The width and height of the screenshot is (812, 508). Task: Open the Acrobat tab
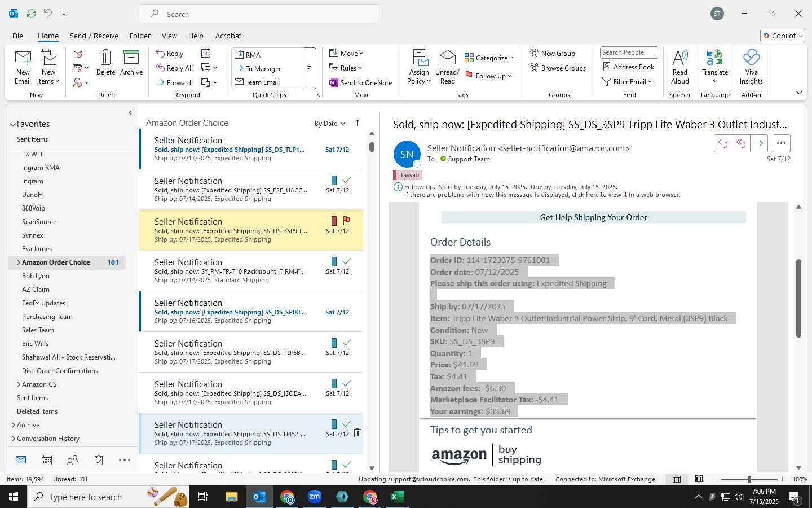point(228,36)
